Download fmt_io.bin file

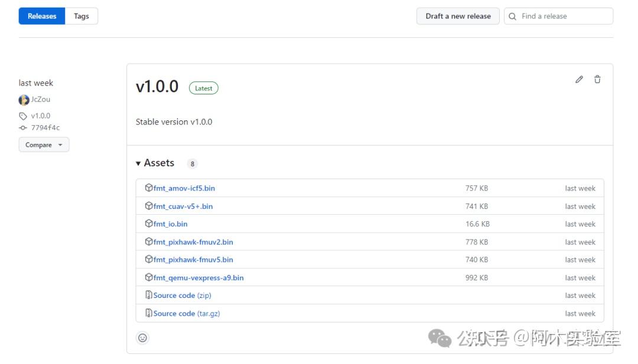[x=171, y=224]
